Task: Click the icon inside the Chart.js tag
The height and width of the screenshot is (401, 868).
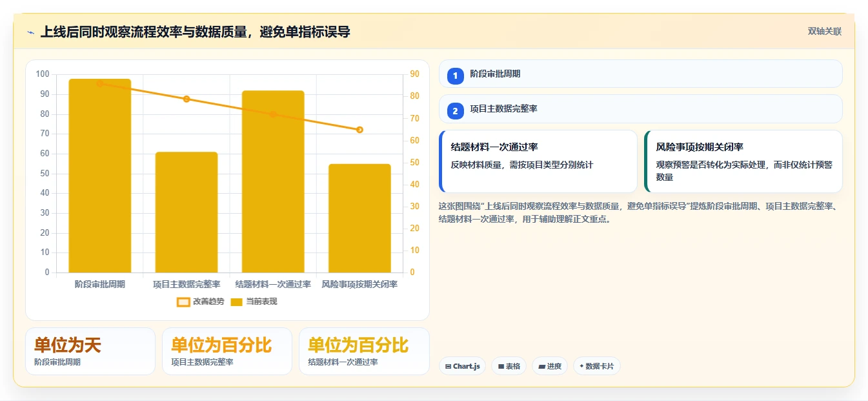Action: click(x=448, y=367)
